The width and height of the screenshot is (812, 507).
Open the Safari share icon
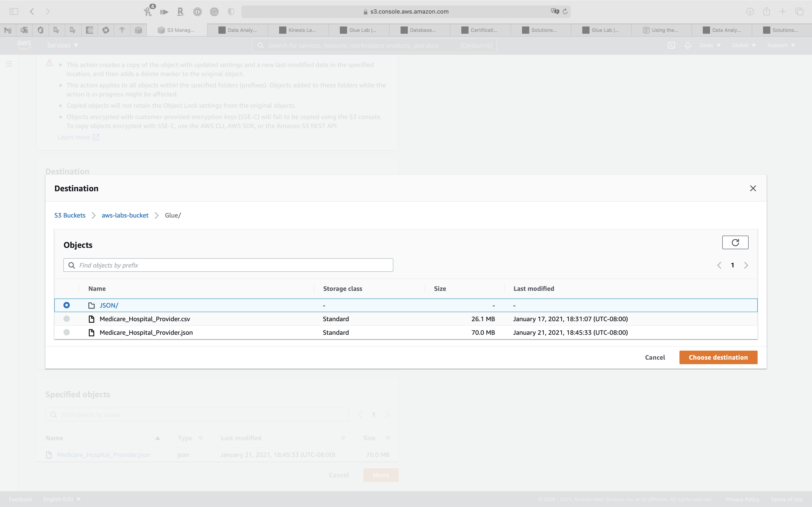[x=766, y=11]
